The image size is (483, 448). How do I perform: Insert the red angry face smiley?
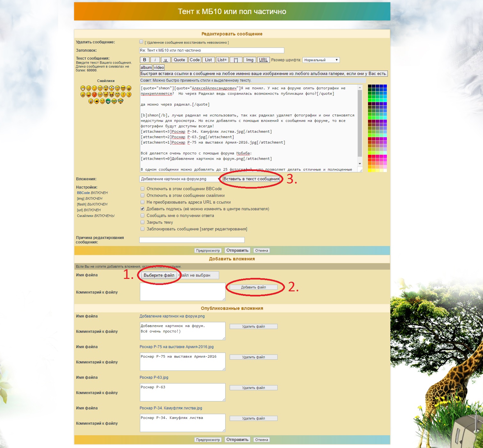pos(94,94)
